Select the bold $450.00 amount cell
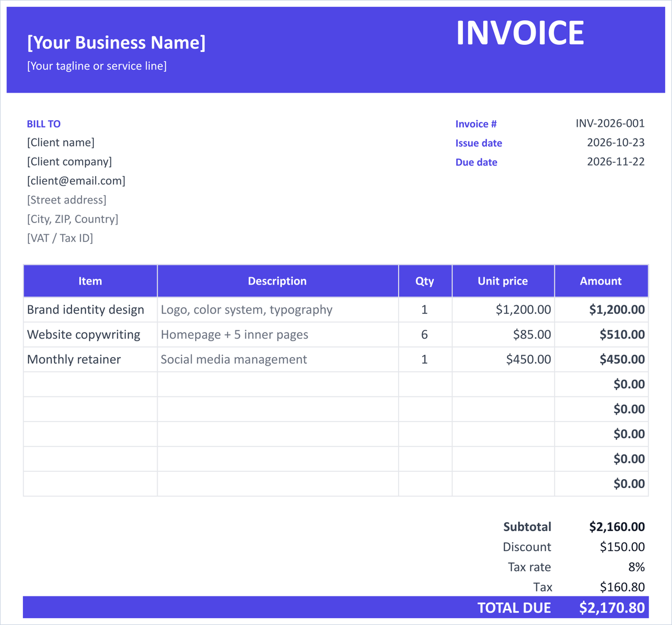The width and height of the screenshot is (672, 625). 602,359
